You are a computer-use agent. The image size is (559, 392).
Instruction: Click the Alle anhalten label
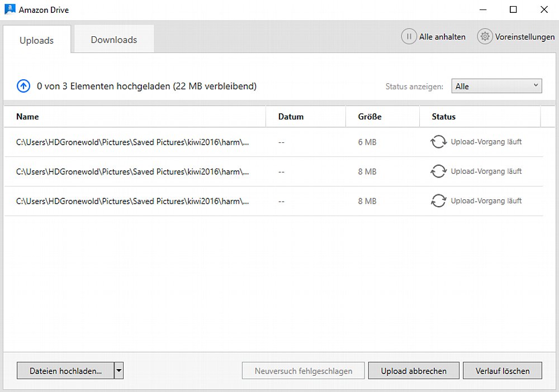[442, 37]
